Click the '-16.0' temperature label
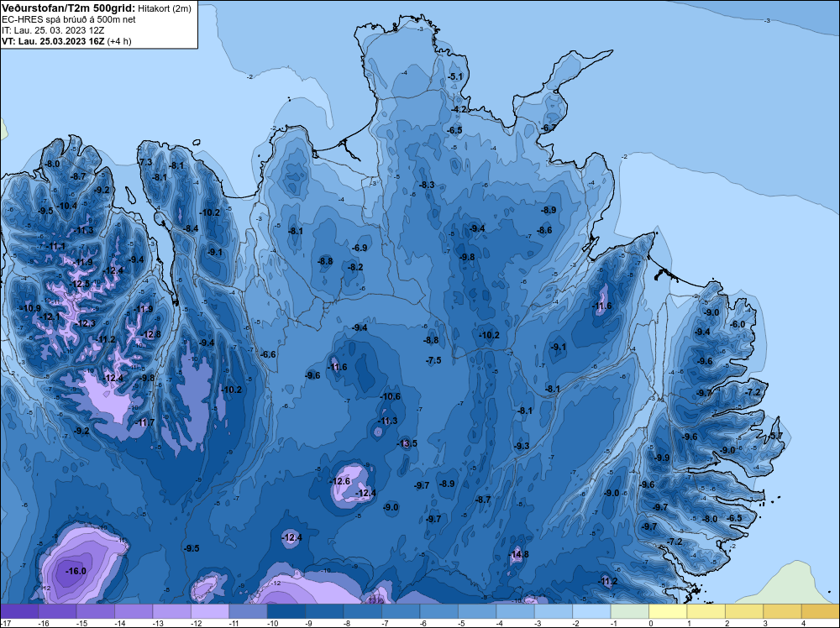The image size is (840, 628). tap(76, 571)
